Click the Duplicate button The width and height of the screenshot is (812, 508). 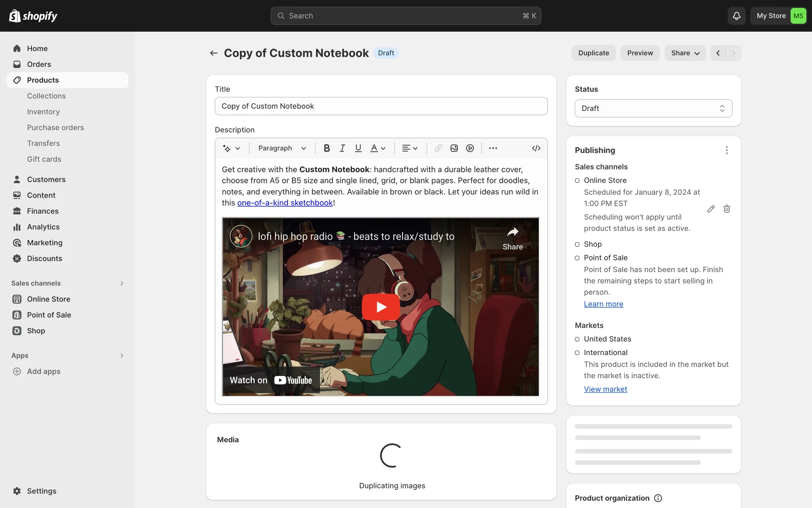[593, 53]
